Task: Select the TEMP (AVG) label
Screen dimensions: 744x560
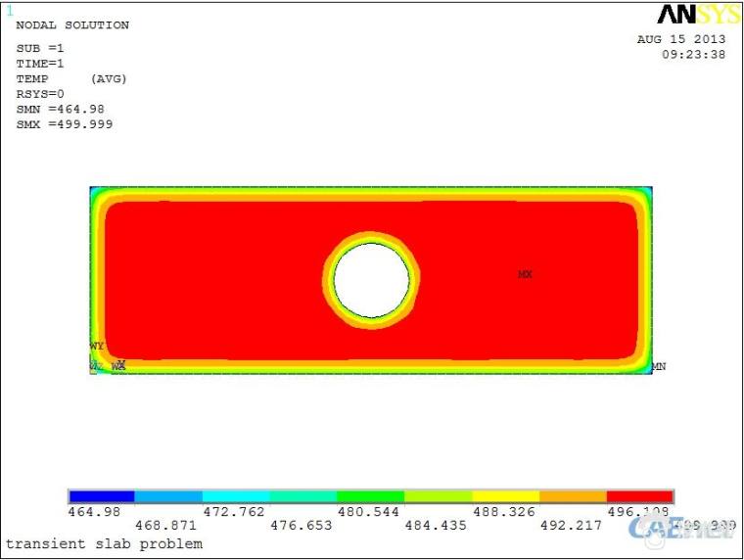Action: point(71,78)
